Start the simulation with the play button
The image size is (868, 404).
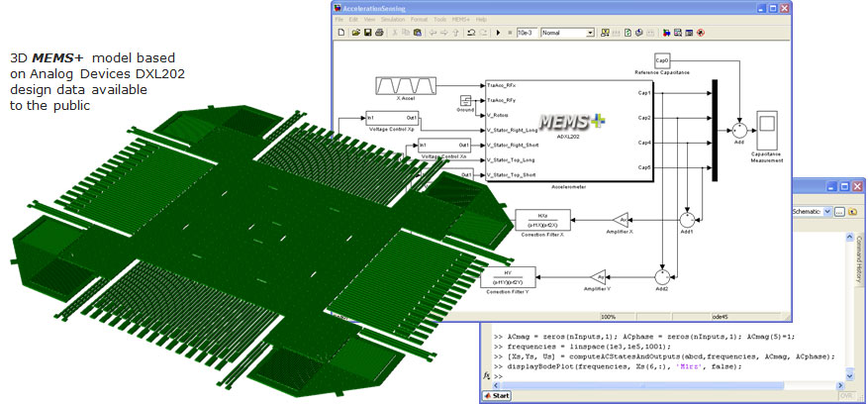[x=498, y=33]
